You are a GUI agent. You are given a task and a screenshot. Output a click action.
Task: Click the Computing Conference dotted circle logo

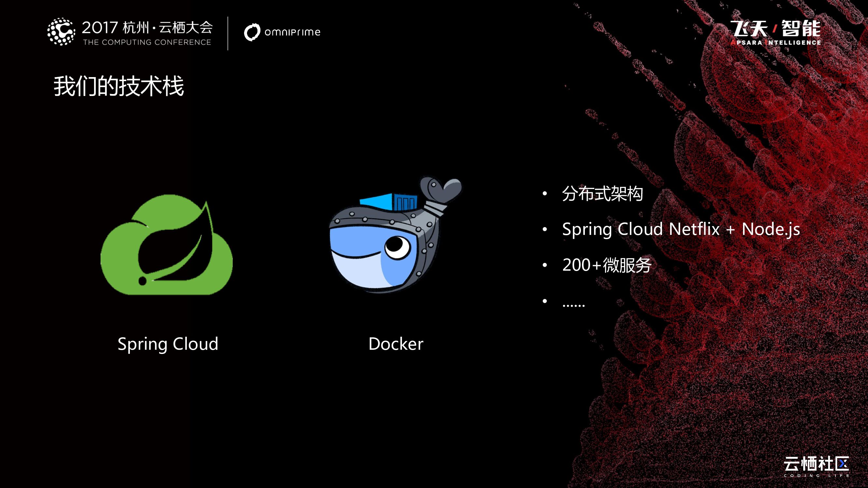point(61,32)
